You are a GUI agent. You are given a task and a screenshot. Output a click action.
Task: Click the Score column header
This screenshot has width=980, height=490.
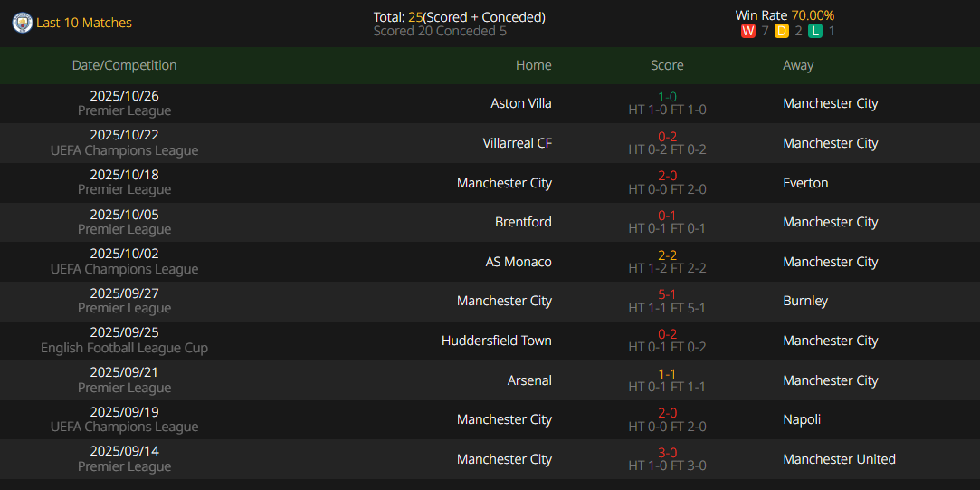click(x=667, y=65)
